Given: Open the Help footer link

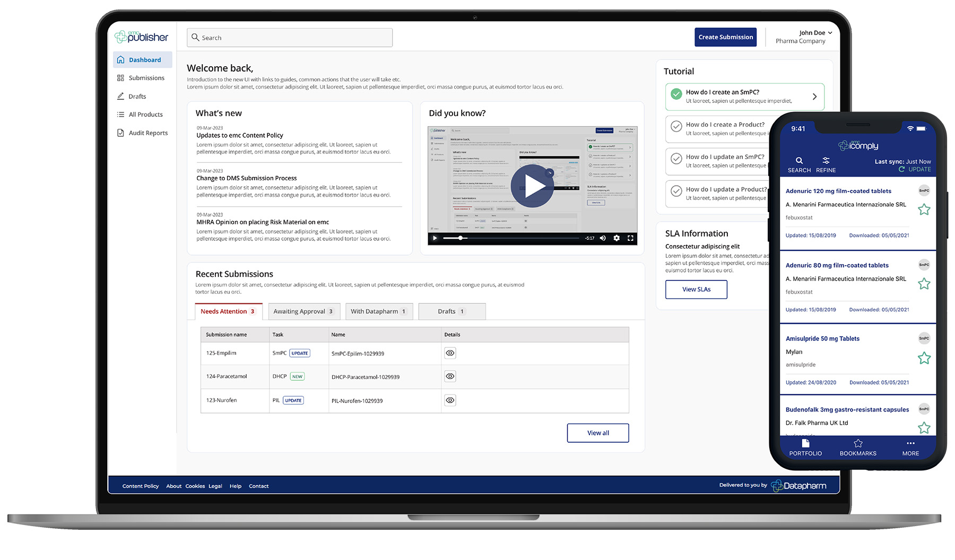Looking at the screenshot, I should [236, 486].
